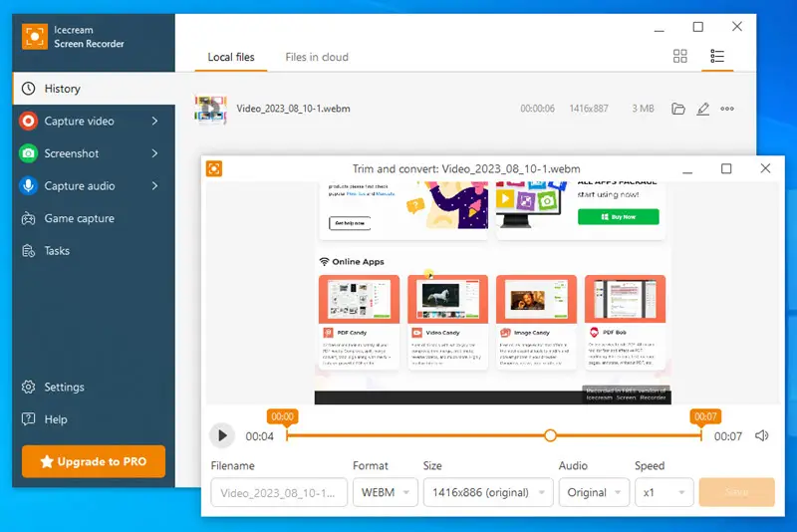Switch to the Files in cloud tab
The image size is (797, 532).
(317, 57)
